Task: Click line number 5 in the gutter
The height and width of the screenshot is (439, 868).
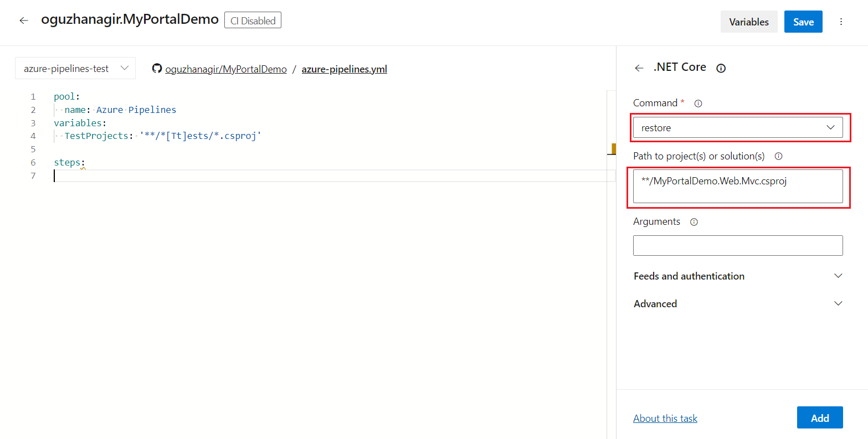Action: coord(33,149)
